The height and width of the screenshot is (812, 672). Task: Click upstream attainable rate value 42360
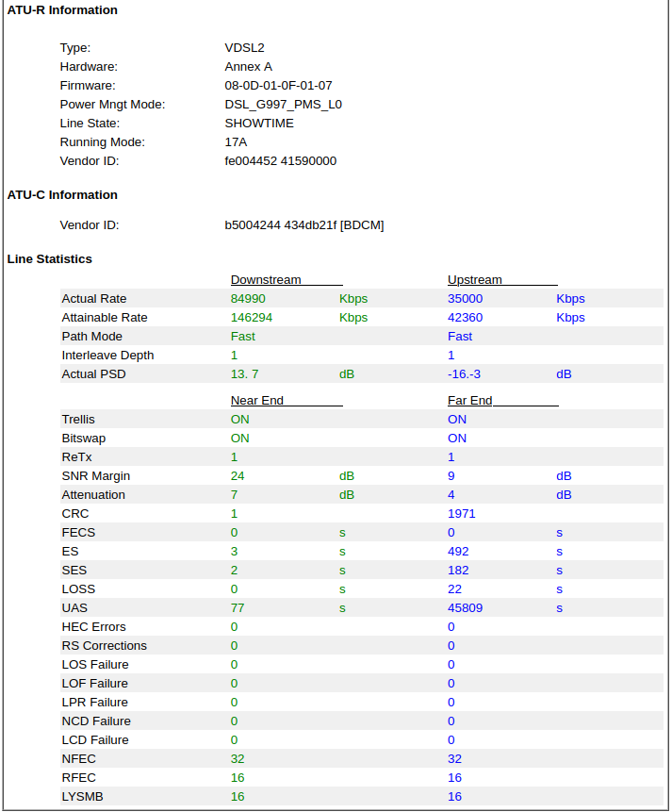(465, 318)
